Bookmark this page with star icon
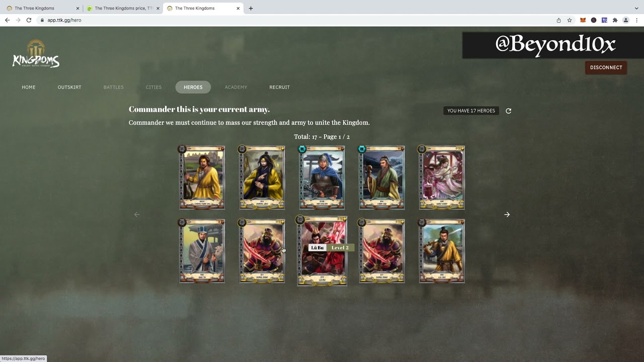Viewport: 644px width, 362px height. 570,20
